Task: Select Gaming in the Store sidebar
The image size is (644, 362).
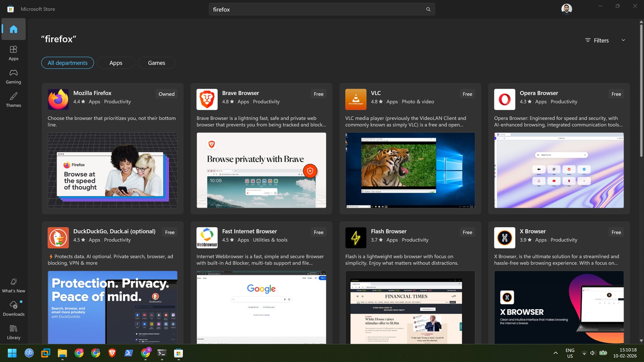Action: pos(13,76)
